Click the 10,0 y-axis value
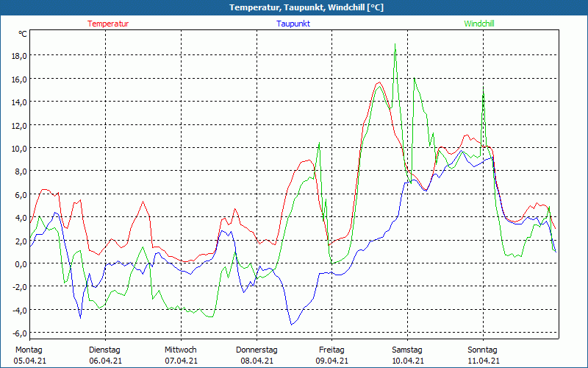Image resolution: width=588 pixels, height=368 pixels. [x=19, y=148]
